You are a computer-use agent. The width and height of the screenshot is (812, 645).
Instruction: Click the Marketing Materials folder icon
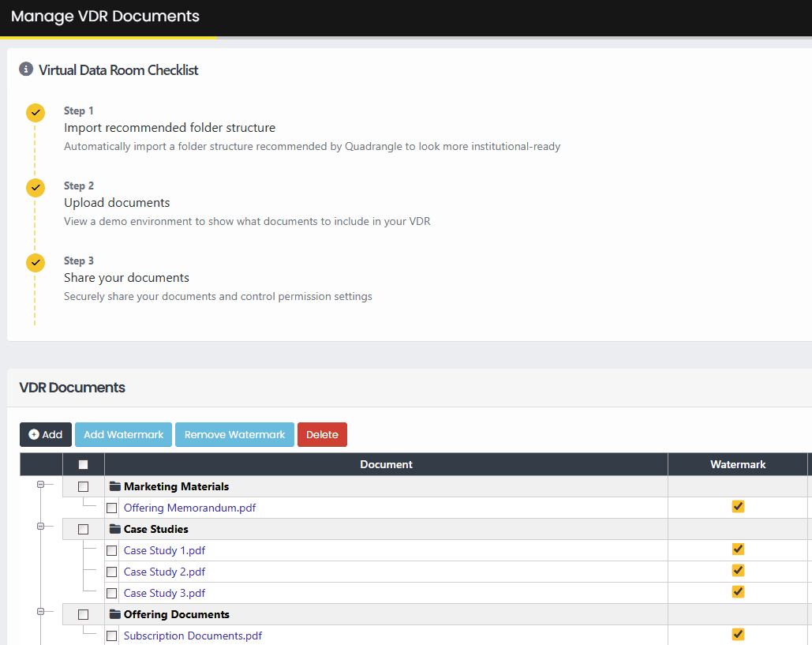[115, 486]
